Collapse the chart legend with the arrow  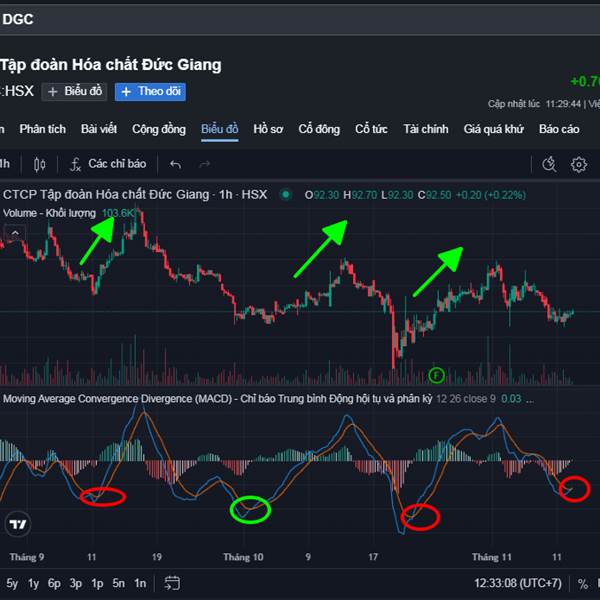[15, 232]
